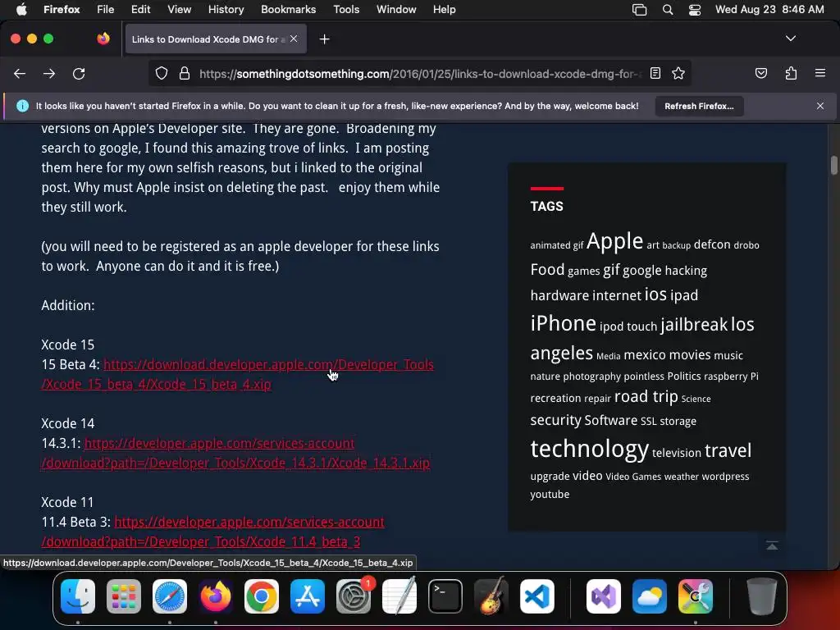
Task: Click the Refresh Firefox button
Action: tap(699, 106)
